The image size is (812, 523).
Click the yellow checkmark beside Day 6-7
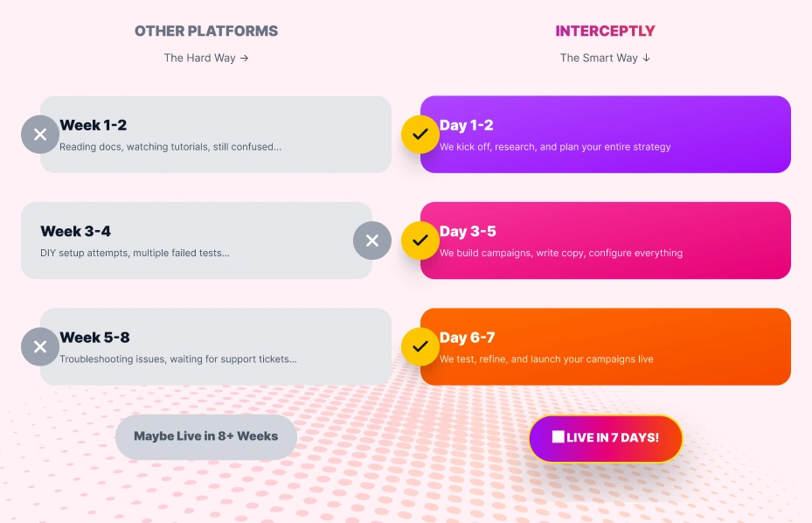[x=420, y=346]
